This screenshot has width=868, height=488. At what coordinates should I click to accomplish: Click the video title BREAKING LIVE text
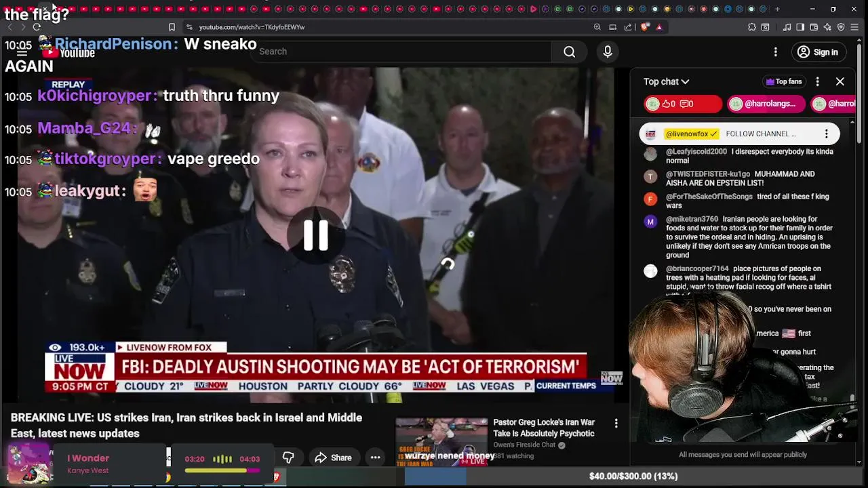pyautogui.click(x=186, y=426)
